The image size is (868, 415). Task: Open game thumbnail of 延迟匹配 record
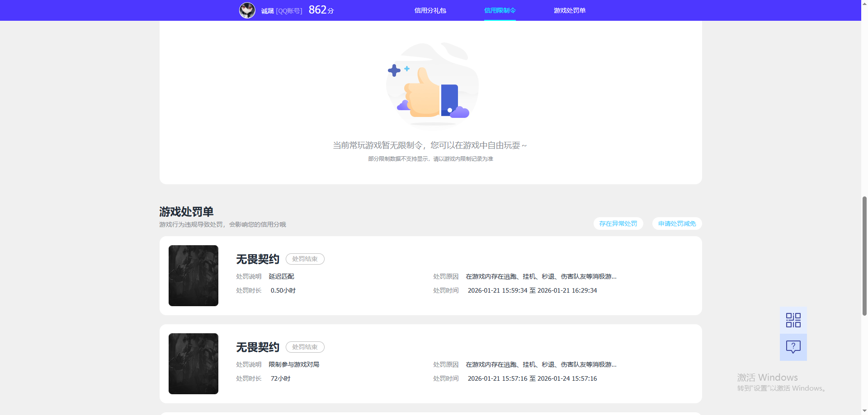(x=193, y=275)
